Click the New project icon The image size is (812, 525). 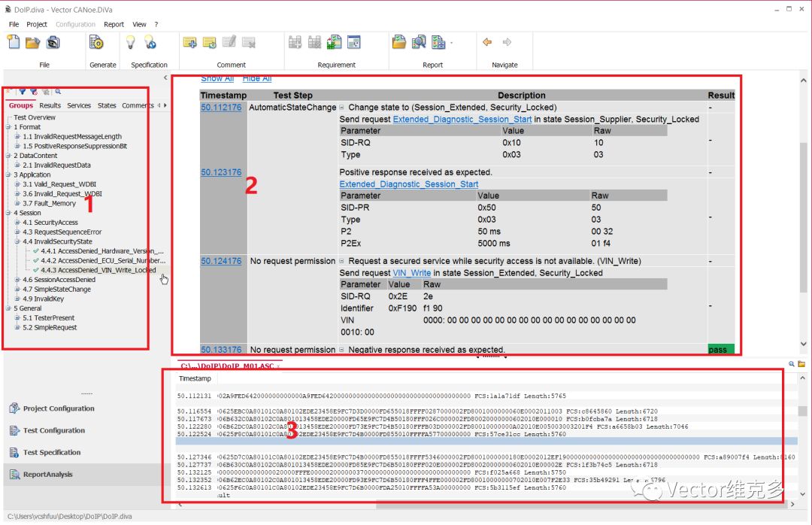coord(14,43)
